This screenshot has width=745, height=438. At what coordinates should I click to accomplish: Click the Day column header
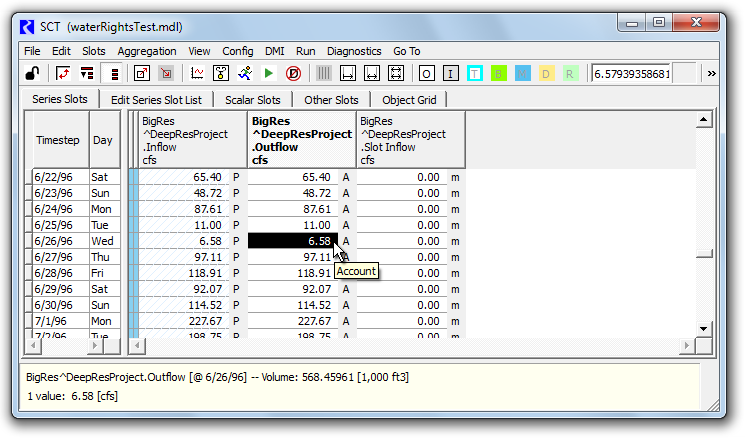tap(103, 140)
